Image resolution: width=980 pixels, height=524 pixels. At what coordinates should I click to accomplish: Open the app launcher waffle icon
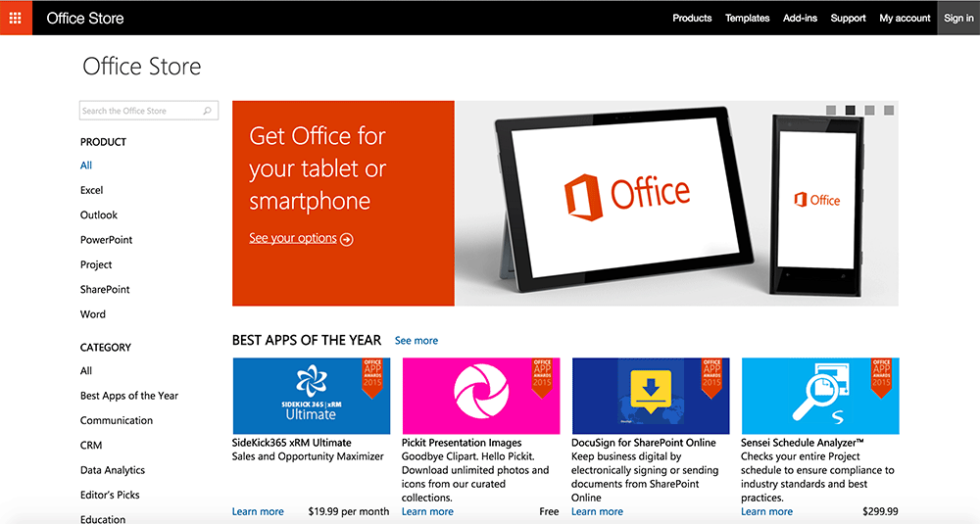point(16,18)
